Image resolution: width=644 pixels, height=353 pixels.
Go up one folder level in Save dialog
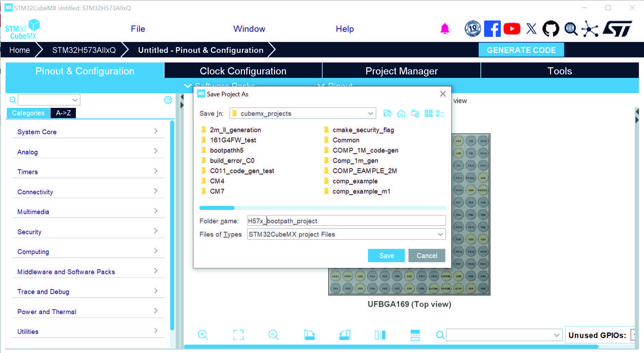click(x=387, y=113)
